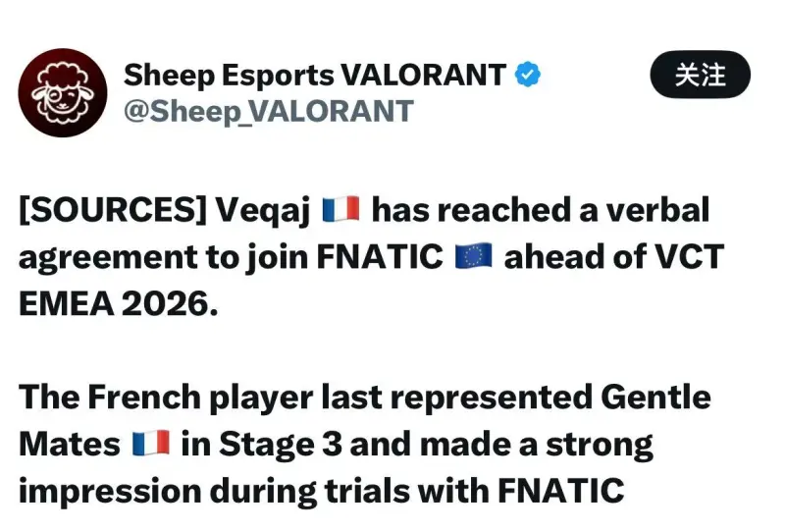
Task: Click the Sheep Esports VALORANT display name
Action: pyautogui.click(x=315, y=75)
